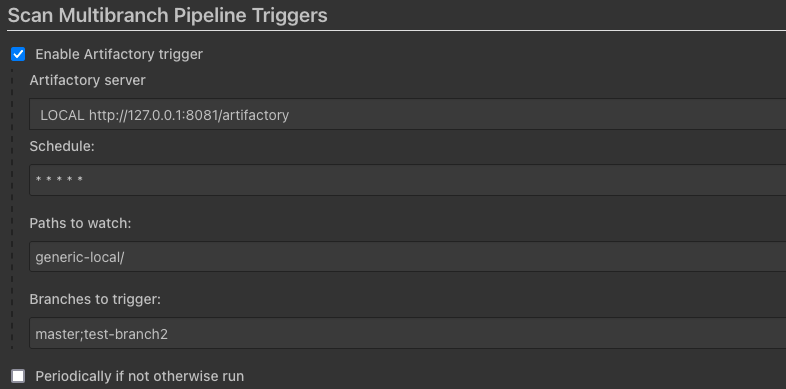This screenshot has height=389, width=786.
Task: Click the 'Branches to trigger:' label
Action: (95, 300)
